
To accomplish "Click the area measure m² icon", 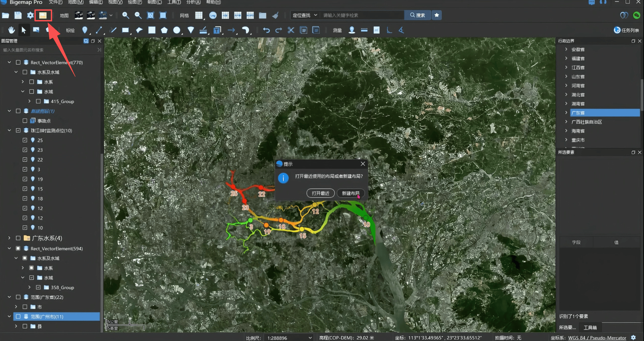I will coord(377,30).
